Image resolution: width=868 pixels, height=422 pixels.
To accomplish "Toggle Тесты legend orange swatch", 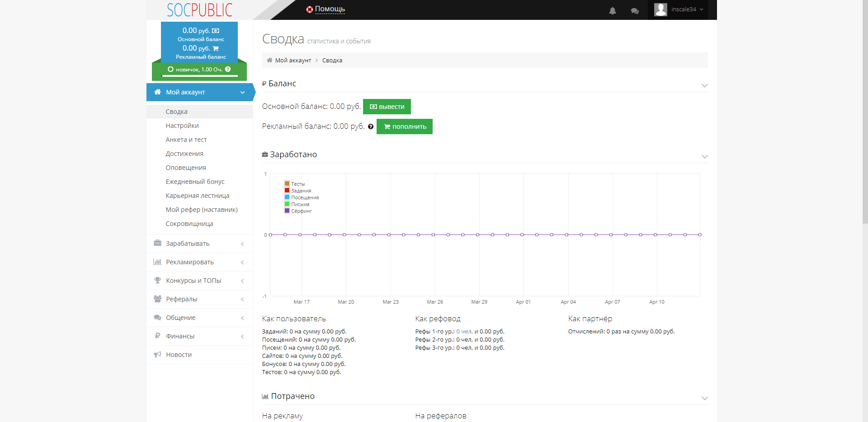I will coord(287,183).
